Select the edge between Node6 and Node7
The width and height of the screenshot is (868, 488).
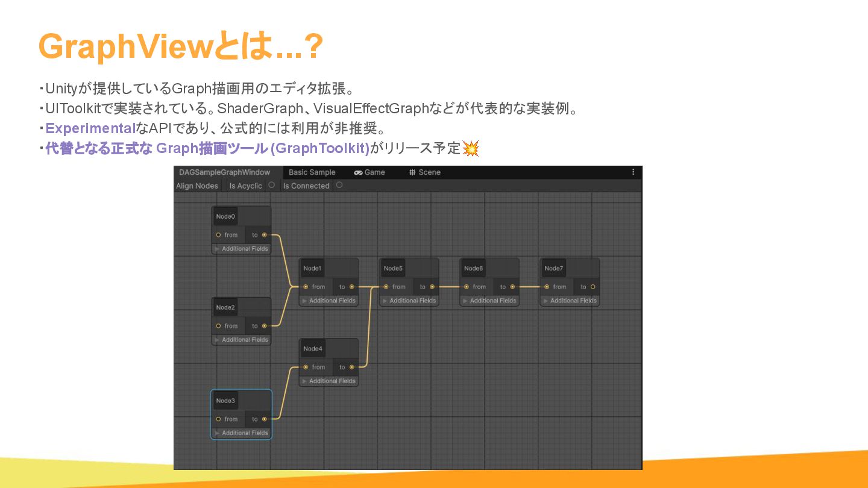[529, 287]
